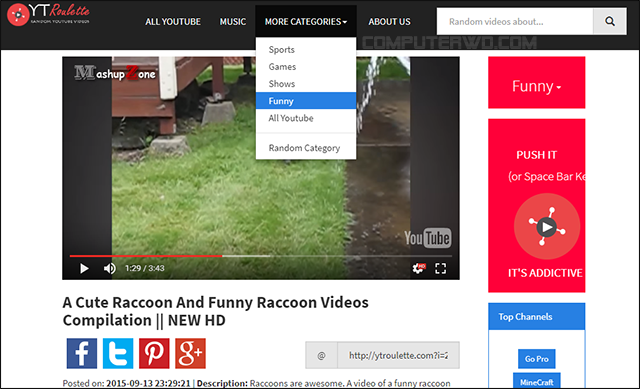640x389 pixels.
Task: Open the Go Pro channel button
Action: (x=537, y=359)
